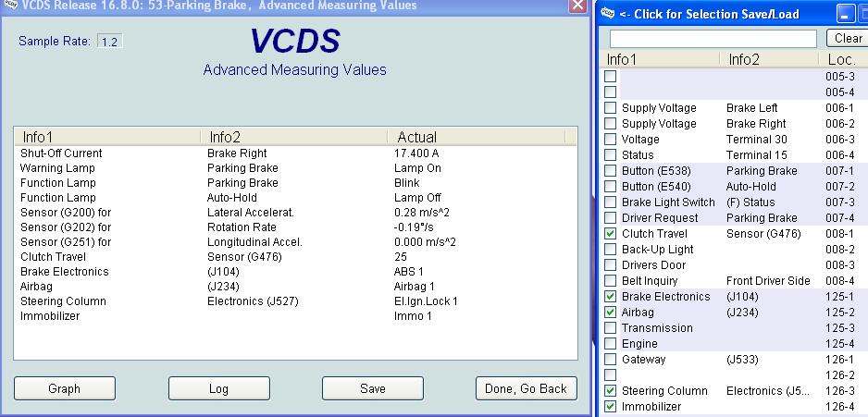Check the Transmission 125-3 checkbox

610,328
